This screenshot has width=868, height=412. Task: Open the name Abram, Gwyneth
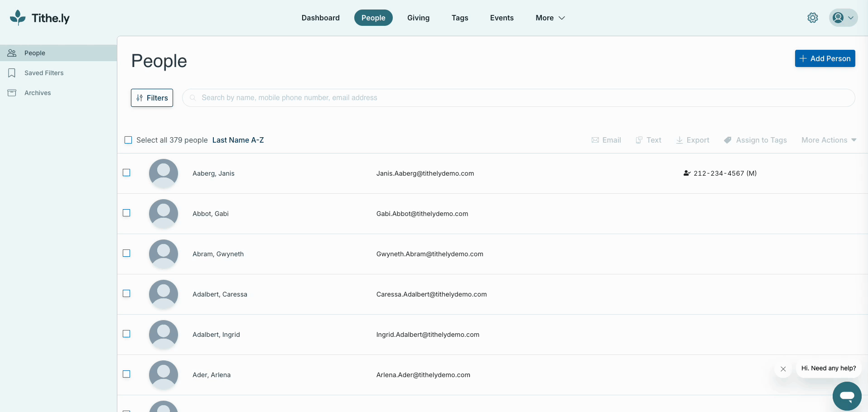(x=218, y=254)
